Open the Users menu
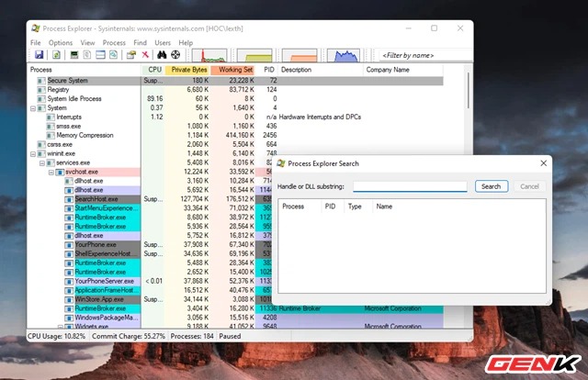The image size is (588, 380). [x=163, y=42]
